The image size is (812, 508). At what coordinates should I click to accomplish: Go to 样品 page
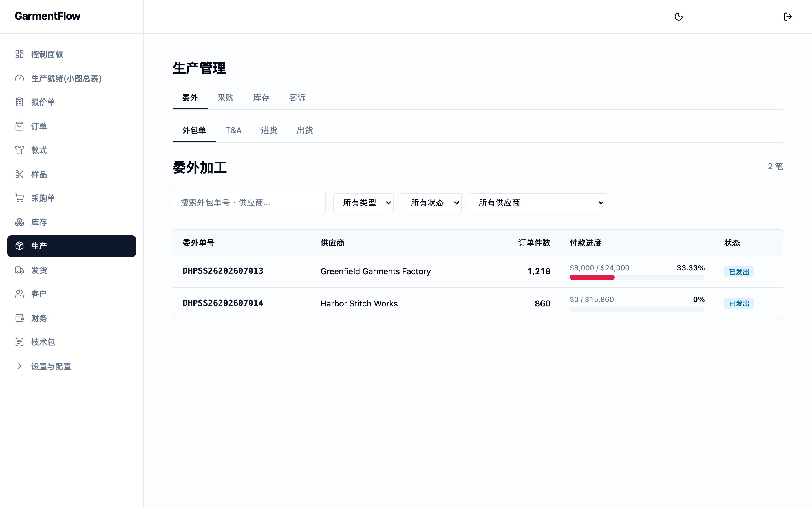pos(71,174)
